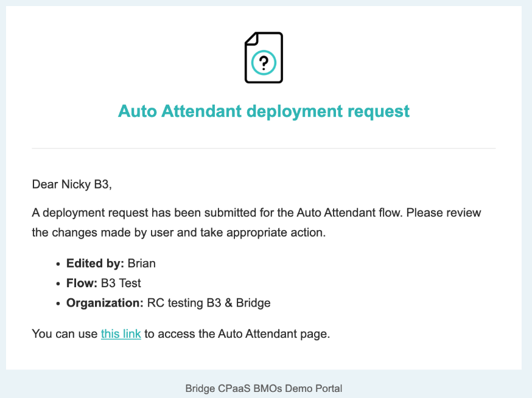Click the Bridge CPaaS BMOs Demo Portal footer
The image size is (532, 398).
point(264,388)
